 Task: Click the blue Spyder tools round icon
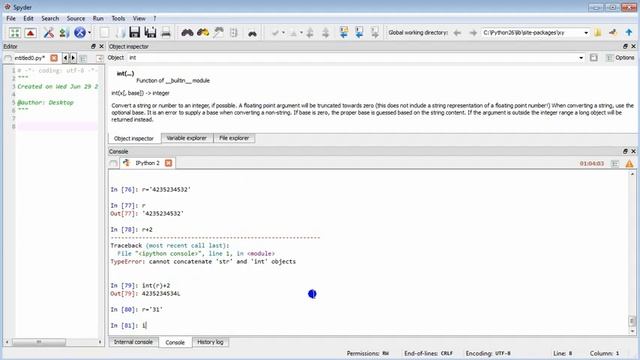click(80, 33)
